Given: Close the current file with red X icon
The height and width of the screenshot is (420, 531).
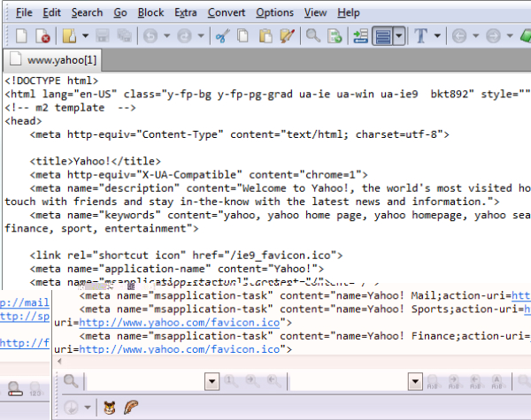Looking at the screenshot, I should pos(43,35).
